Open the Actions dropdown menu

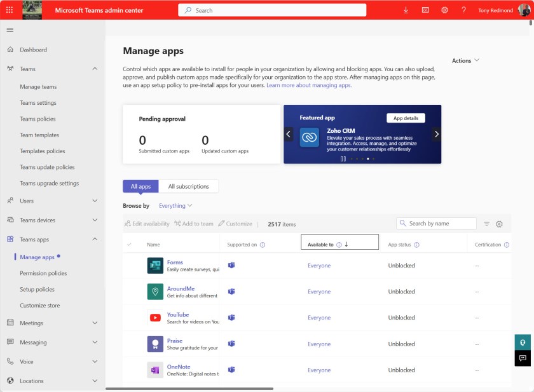465,60
